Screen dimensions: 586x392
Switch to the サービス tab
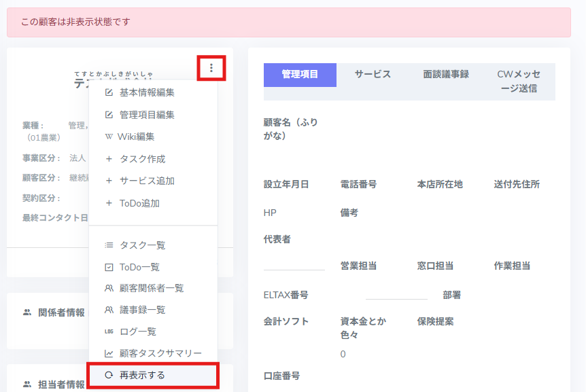coord(373,75)
